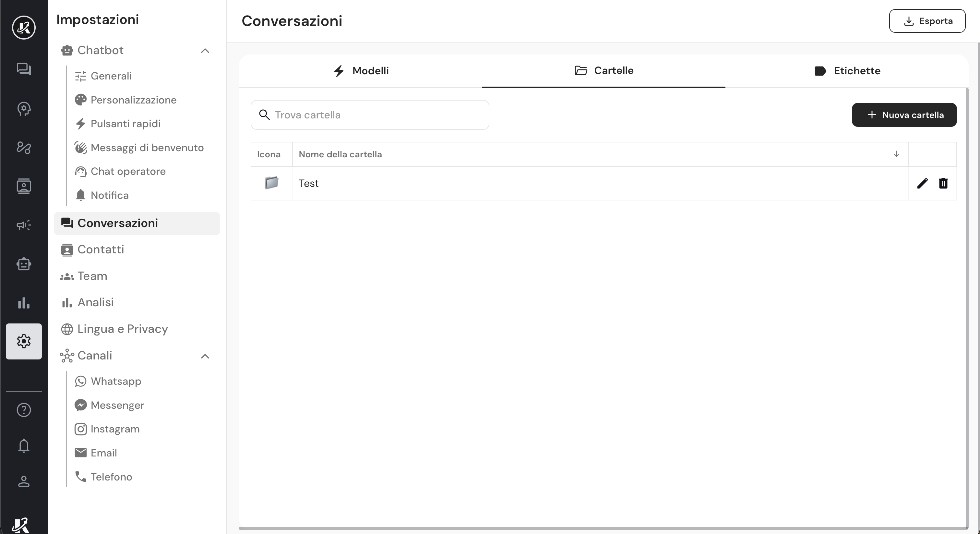Sort by the folder name column arrow

[896, 154]
